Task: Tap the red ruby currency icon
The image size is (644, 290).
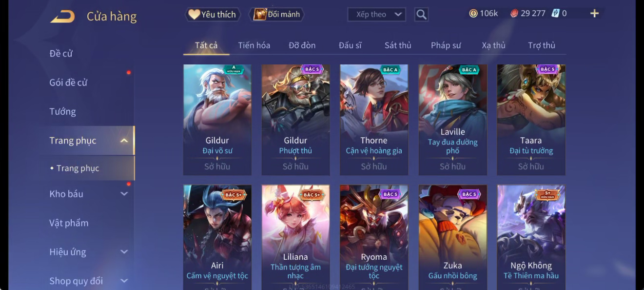Action: [514, 14]
